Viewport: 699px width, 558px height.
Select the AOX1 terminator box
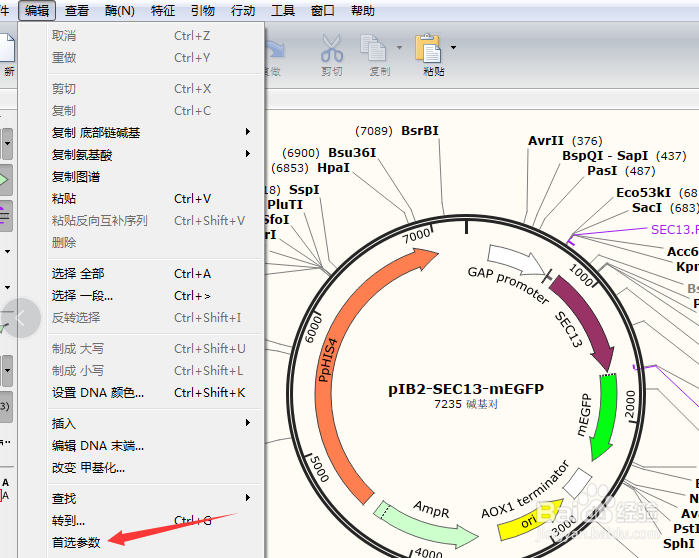(x=578, y=483)
